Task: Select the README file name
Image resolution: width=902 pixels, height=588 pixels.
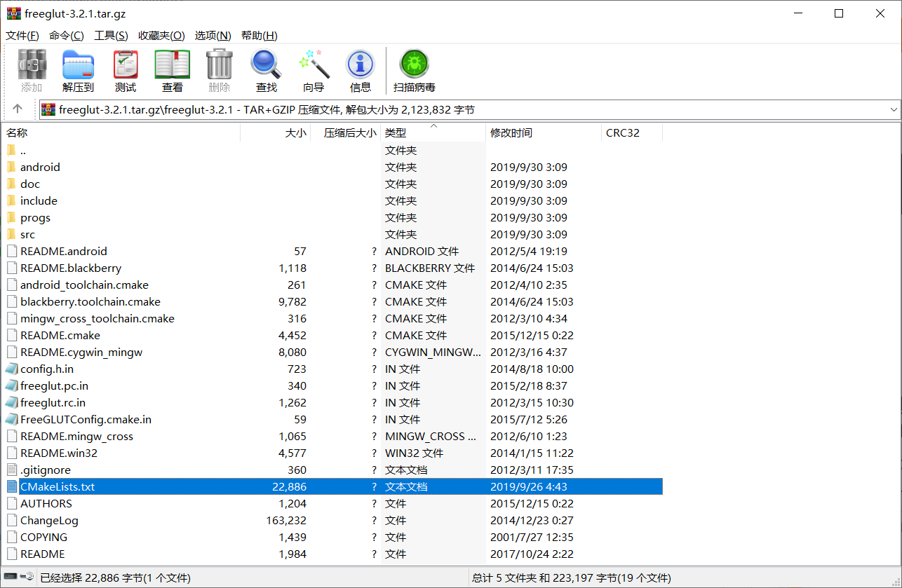Action: (x=42, y=554)
